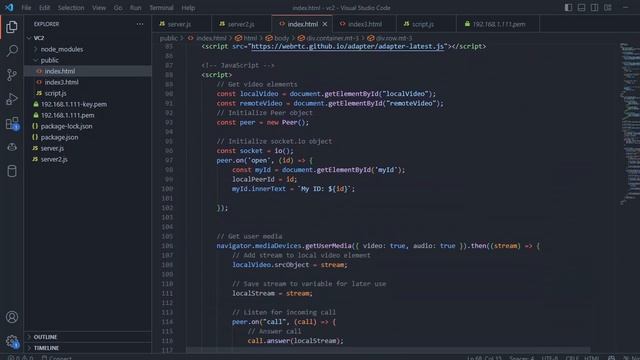Open customize layout icon
640x360 pixels.
point(608,7)
